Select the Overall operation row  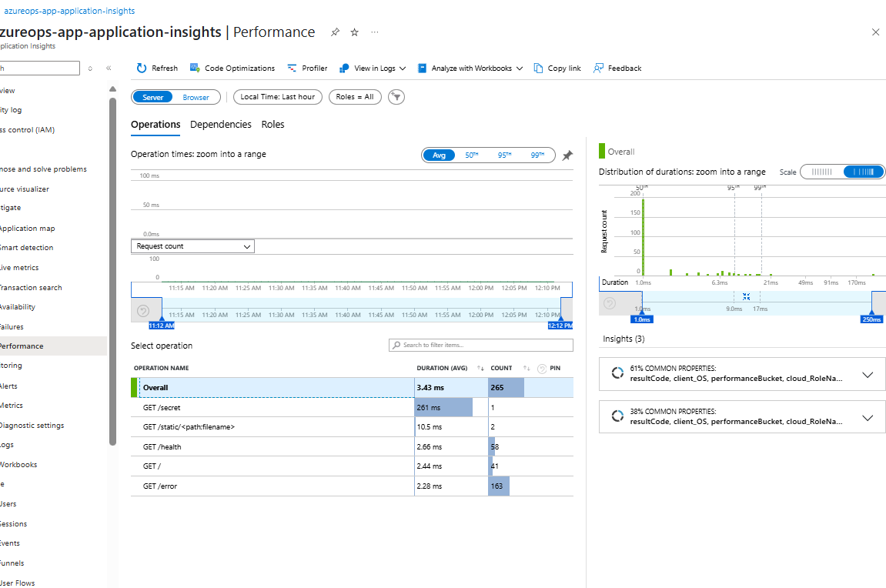point(352,387)
